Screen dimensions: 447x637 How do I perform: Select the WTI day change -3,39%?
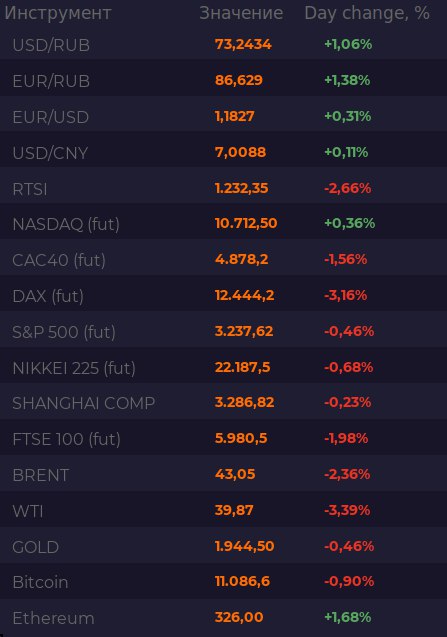[x=347, y=510]
